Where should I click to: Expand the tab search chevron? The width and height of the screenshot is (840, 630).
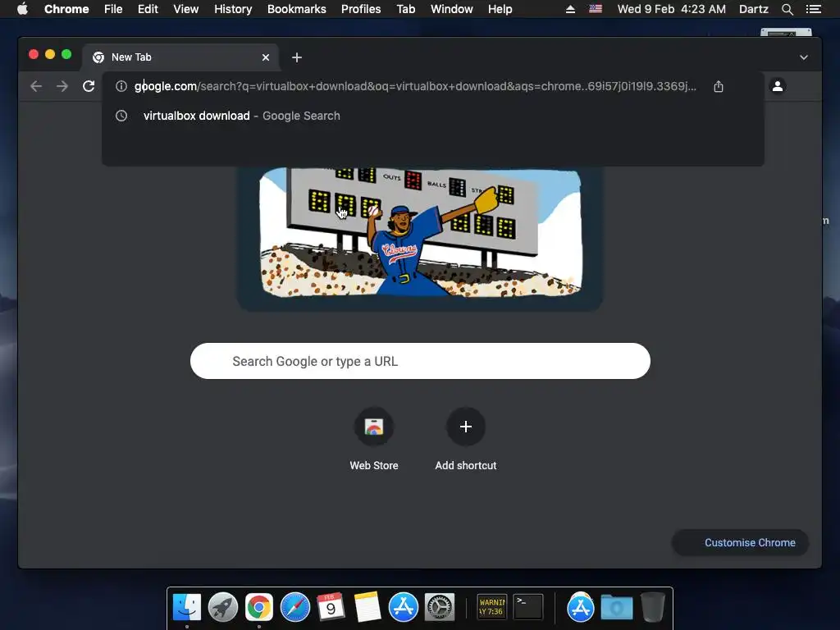coord(804,57)
